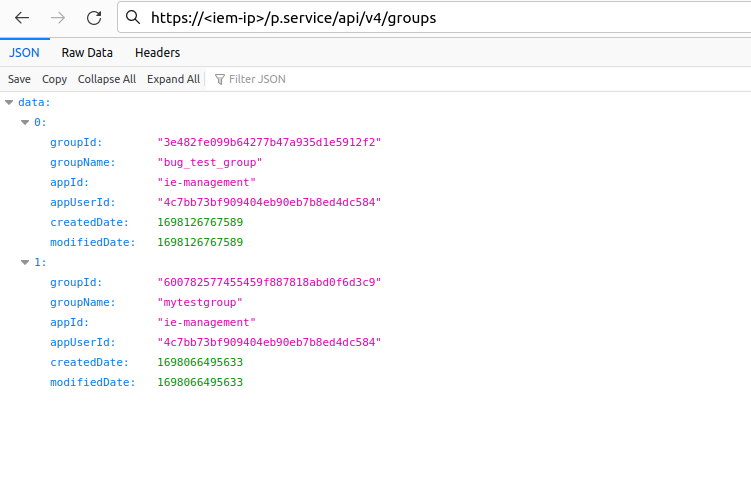This screenshot has width=751, height=477.
Task: Click the first groupId value string
Action: click(269, 142)
